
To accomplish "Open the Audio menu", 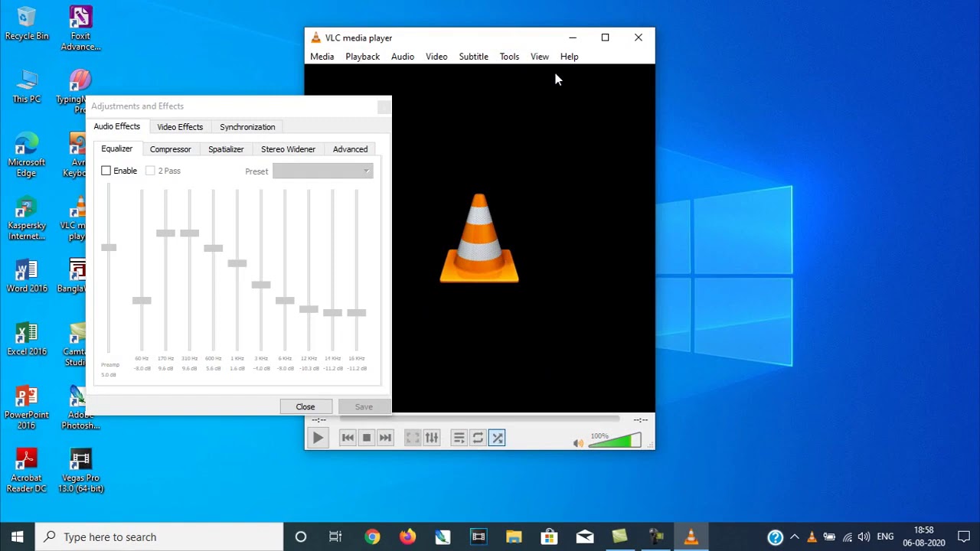I will click(403, 57).
